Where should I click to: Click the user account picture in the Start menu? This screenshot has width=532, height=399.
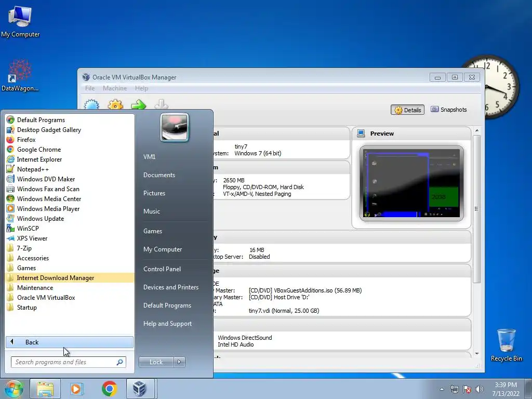175,127
